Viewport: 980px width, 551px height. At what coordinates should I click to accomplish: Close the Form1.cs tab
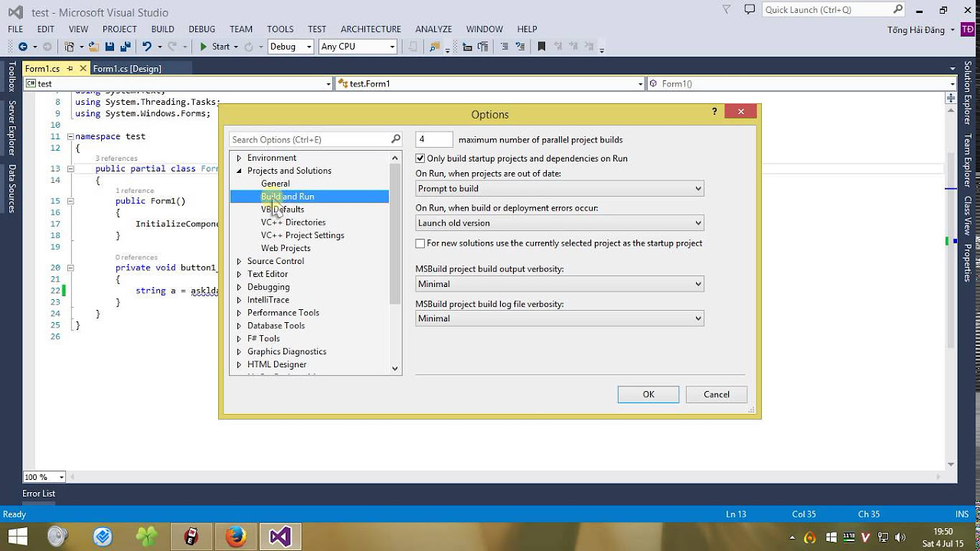[83, 69]
